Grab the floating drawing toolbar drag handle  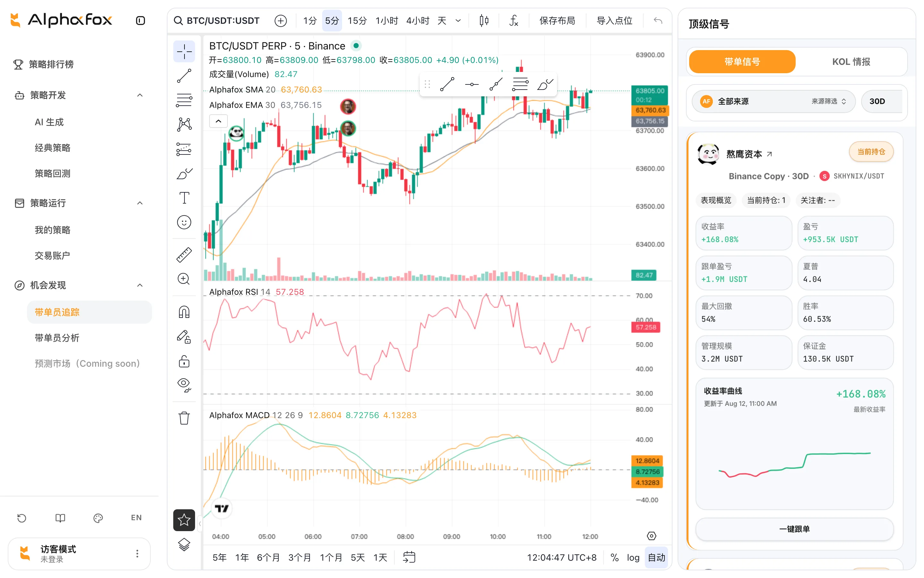pos(427,84)
